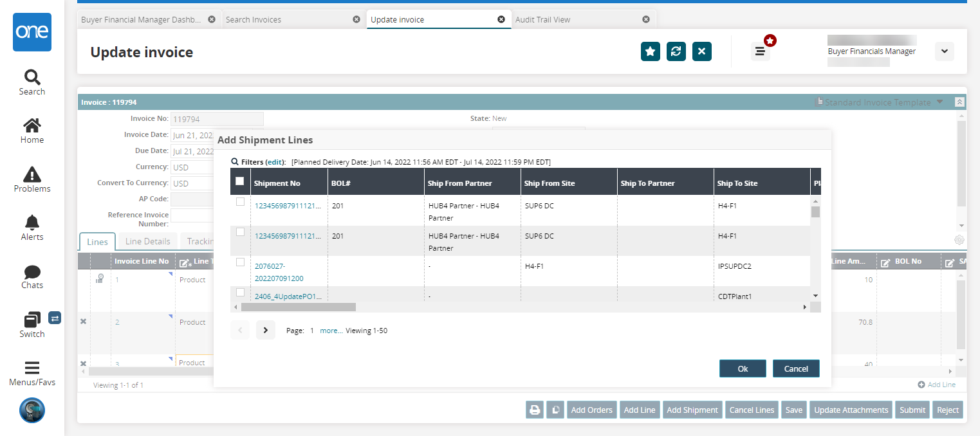
Task: Click the print icon in bottom toolbar
Action: 535,410
